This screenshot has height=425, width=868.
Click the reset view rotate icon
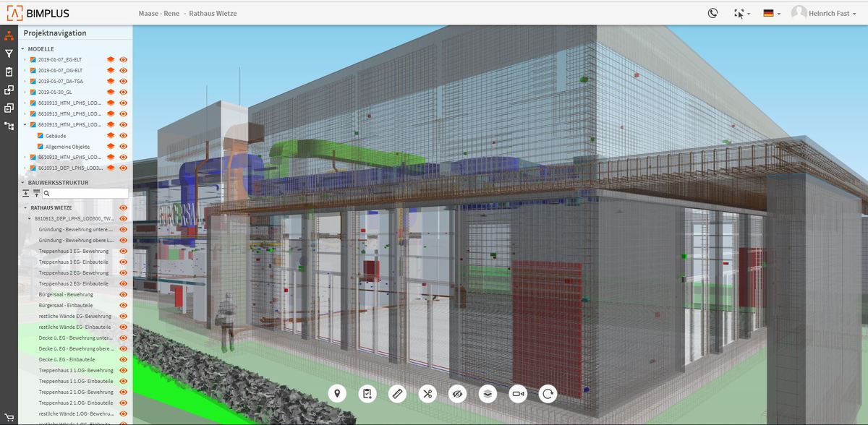coord(548,394)
